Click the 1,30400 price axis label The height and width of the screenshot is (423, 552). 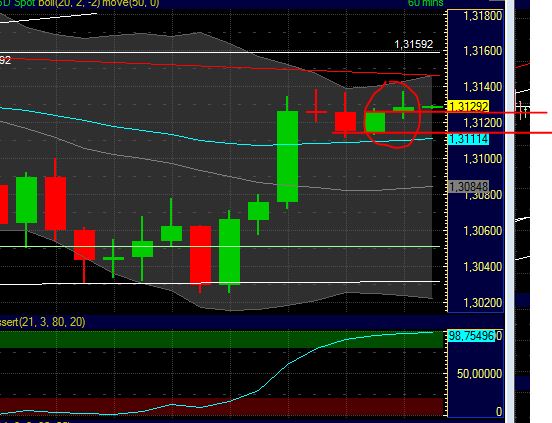click(482, 267)
